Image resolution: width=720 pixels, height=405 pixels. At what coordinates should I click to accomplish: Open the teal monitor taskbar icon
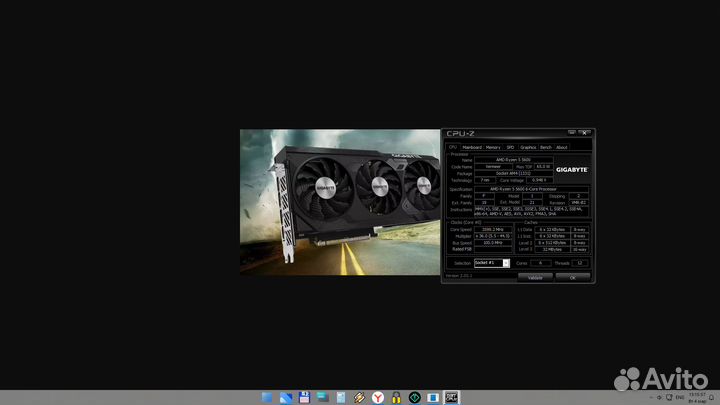click(x=322, y=398)
